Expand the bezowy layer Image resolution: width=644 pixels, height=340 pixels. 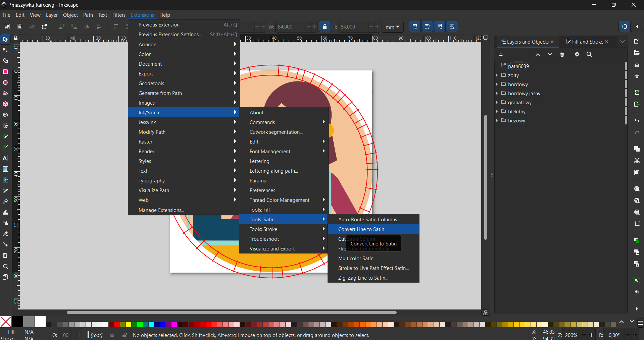[x=497, y=120]
